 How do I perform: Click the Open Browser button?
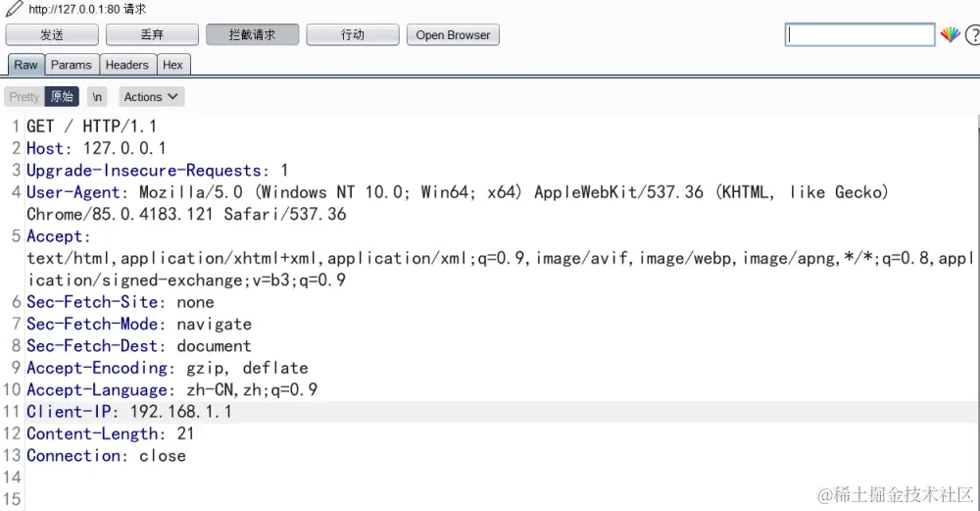(x=453, y=35)
